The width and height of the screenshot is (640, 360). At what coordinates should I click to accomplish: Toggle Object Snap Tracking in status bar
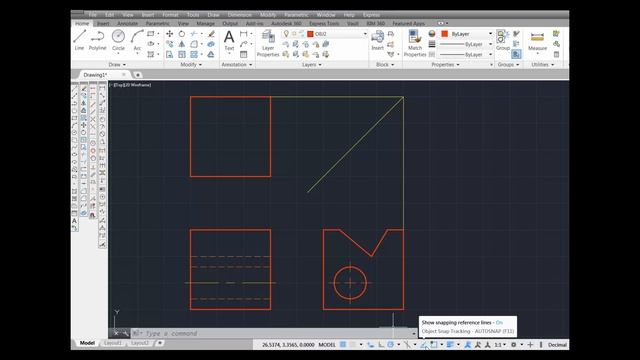tap(424, 345)
